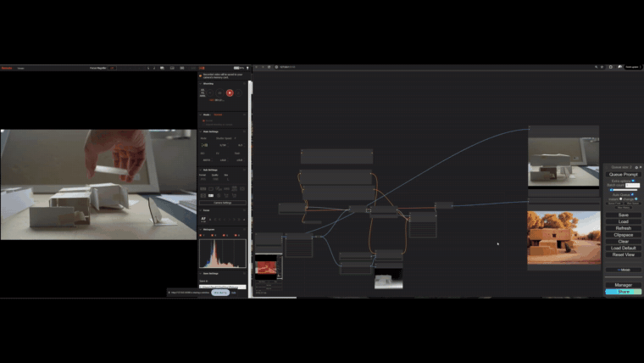Collapse the Shooting section

pos(201,83)
